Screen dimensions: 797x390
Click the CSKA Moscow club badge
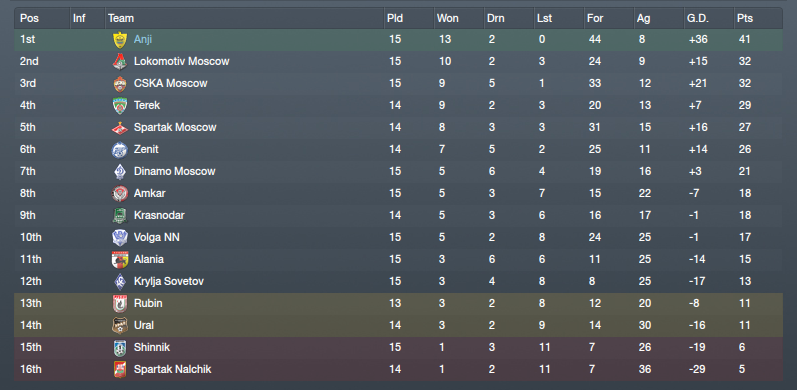point(120,83)
